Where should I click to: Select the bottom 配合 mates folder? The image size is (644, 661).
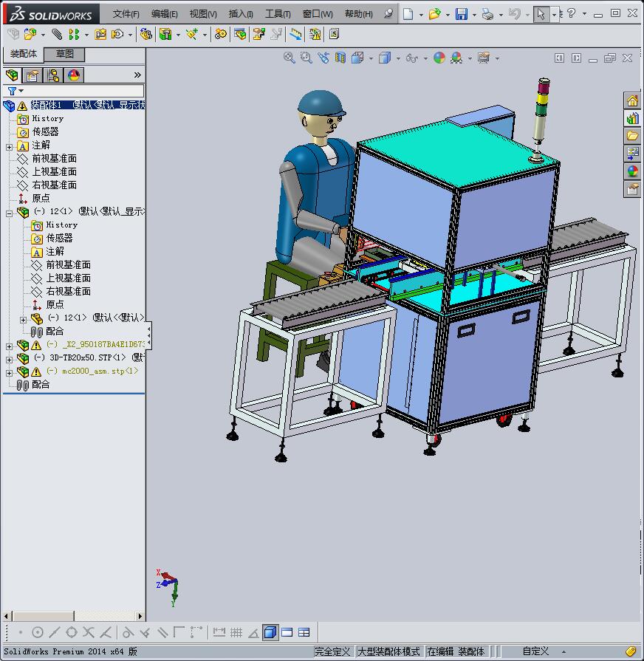(x=41, y=385)
